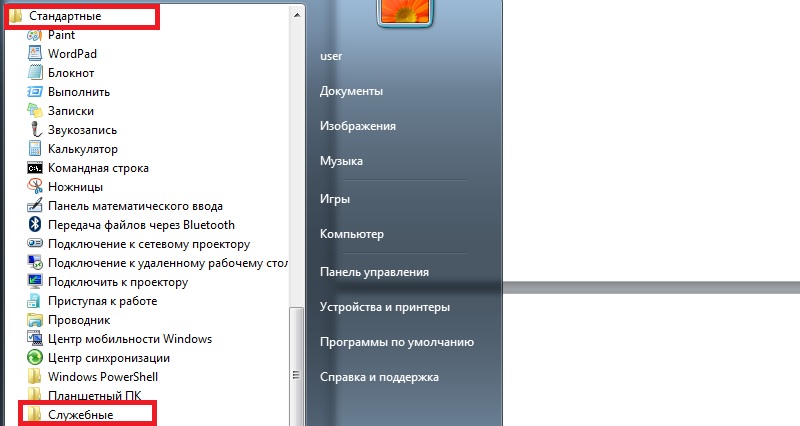Open Блокнот notepad icon
800x426 pixels.
(x=35, y=72)
